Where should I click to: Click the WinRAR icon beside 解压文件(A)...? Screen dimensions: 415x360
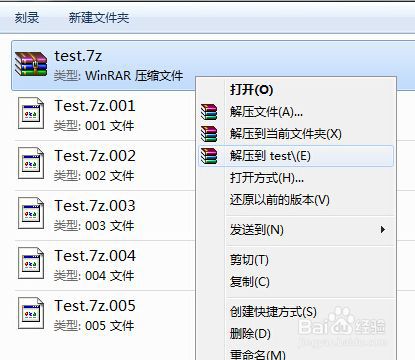point(209,112)
